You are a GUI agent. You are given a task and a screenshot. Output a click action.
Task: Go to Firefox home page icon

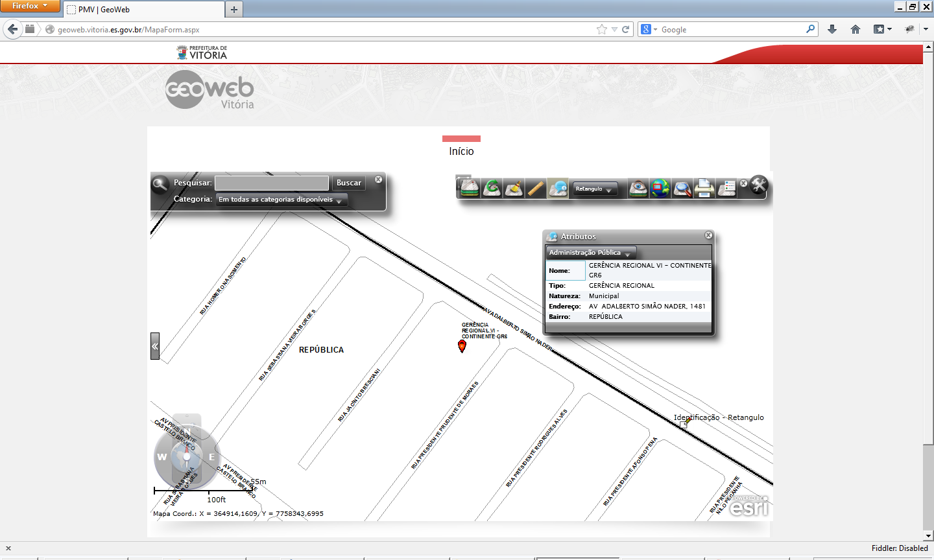click(856, 29)
